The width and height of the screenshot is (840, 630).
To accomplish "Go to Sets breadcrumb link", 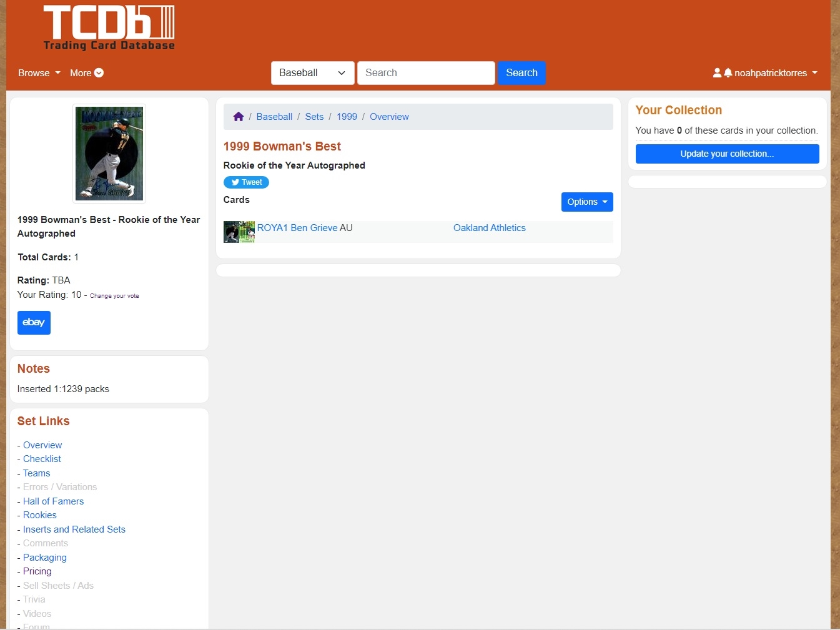I will pyautogui.click(x=314, y=117).
